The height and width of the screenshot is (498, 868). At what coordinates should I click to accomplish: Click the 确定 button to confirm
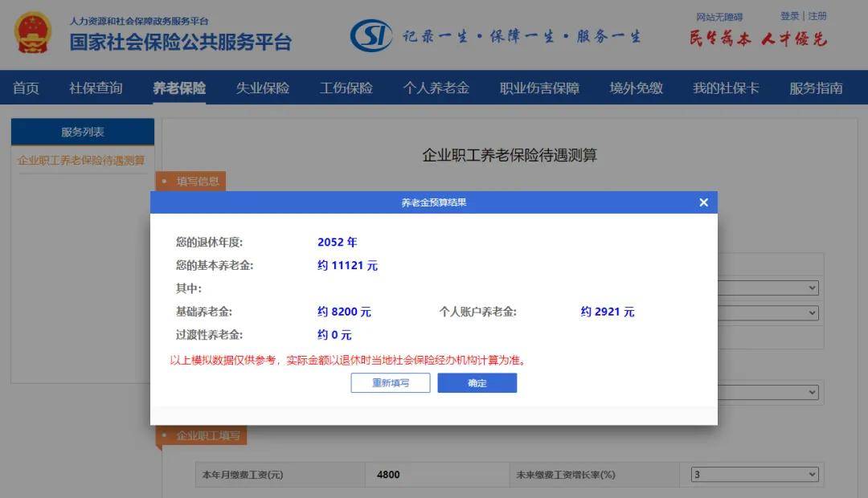click(477, 382)
